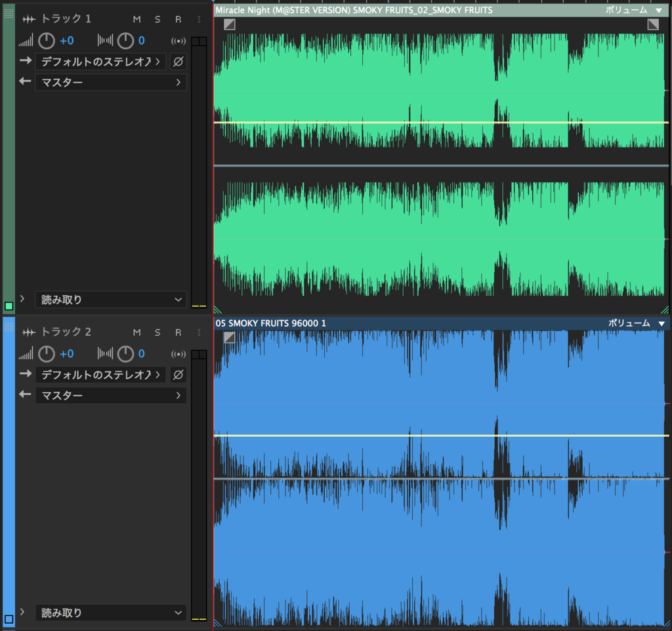Click blue playhead marker above Miracle Night clip
672x631 pixels.
pyautogui.click(x=213, y=2)
